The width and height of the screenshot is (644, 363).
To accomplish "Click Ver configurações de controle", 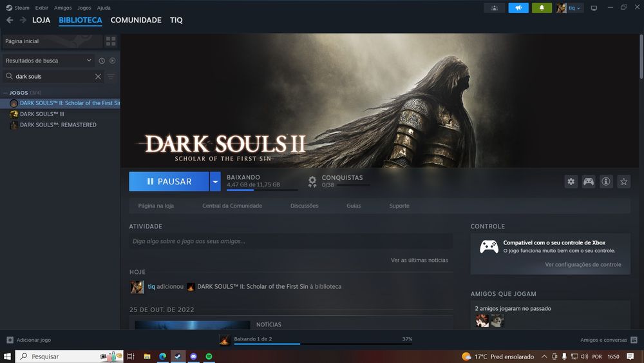I will coord(583,264).
